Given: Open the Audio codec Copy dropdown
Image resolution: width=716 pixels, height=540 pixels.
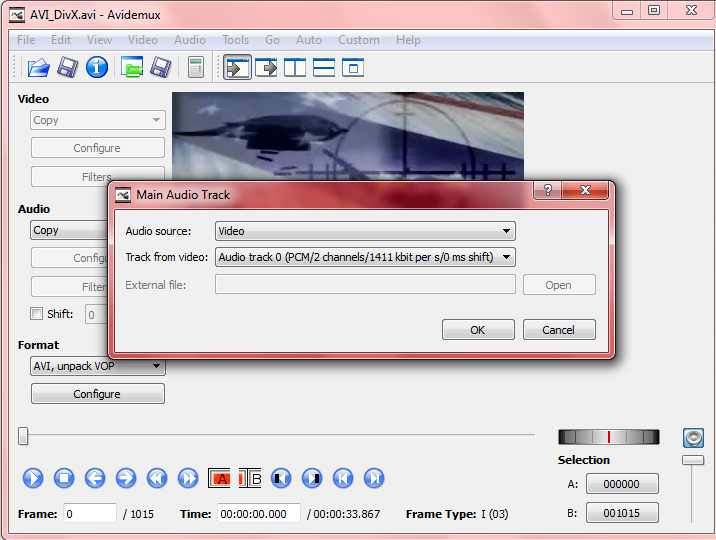Looking at the screenshot, I should [69, 230].
